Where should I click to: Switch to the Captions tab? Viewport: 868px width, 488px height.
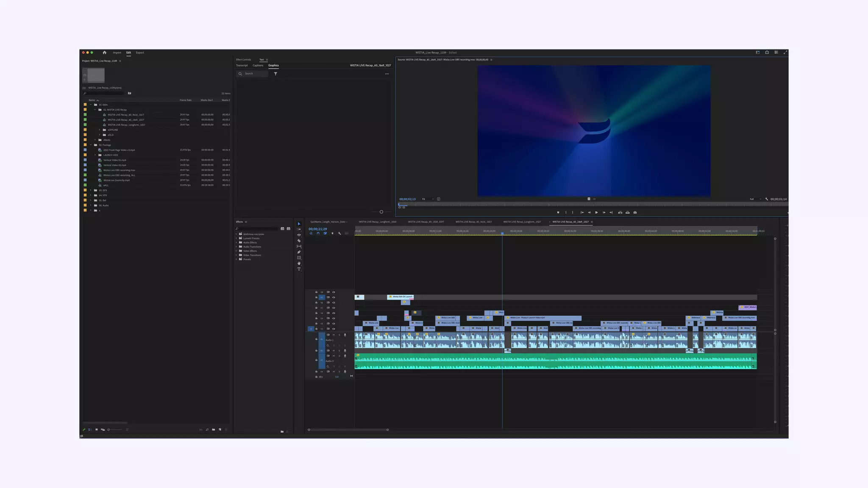coord(258,66)
